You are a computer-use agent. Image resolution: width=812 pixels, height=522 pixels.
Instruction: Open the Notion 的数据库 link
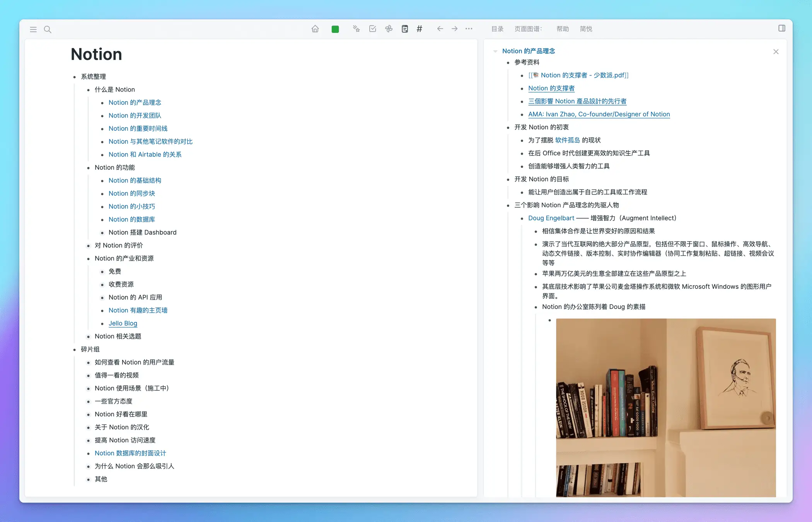point(132,220)
